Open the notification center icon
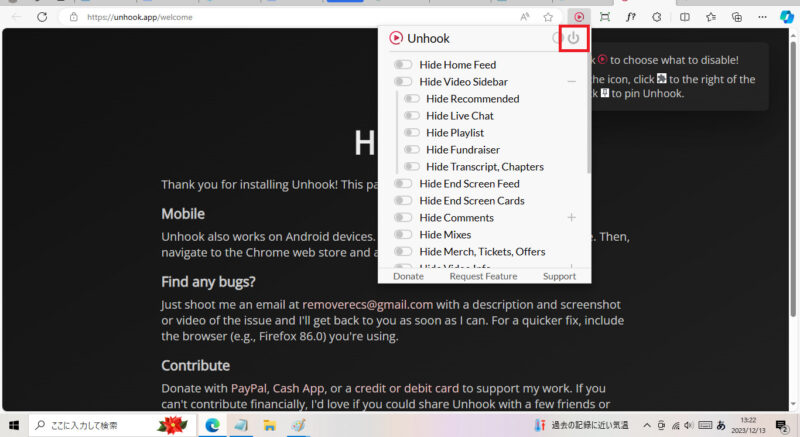800x437 pixels. 782,425
